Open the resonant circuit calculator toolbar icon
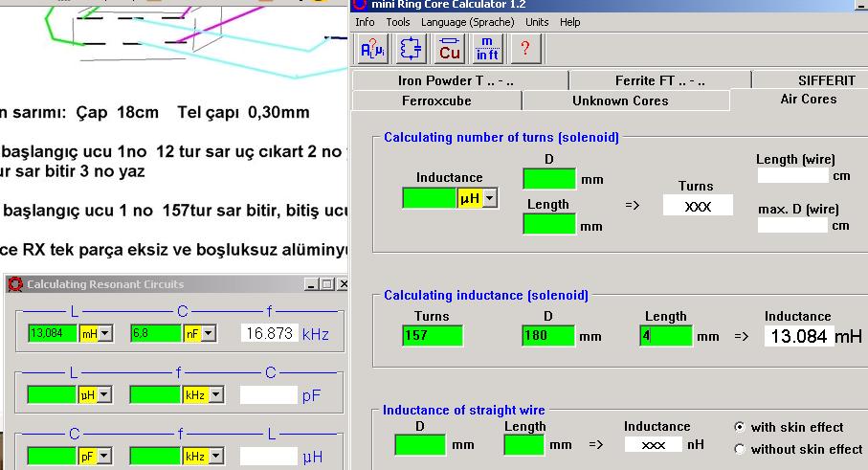Screen dimensions: 868x470 pyautogui.click(x=411, y=49)
